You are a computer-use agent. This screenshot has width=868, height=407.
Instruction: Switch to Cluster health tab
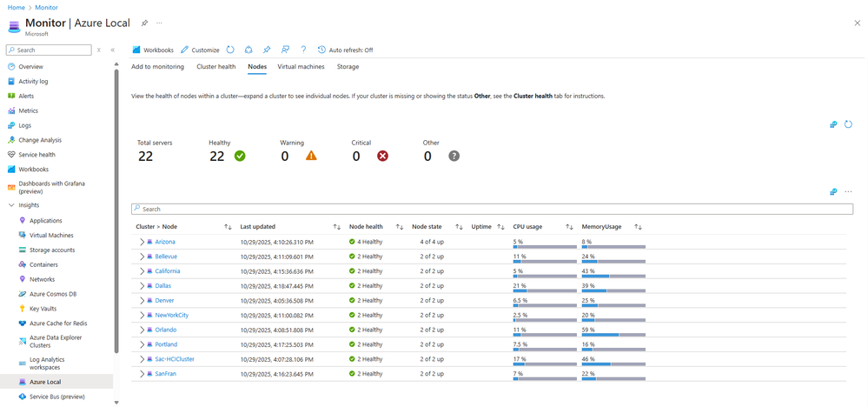coord(215,66)
